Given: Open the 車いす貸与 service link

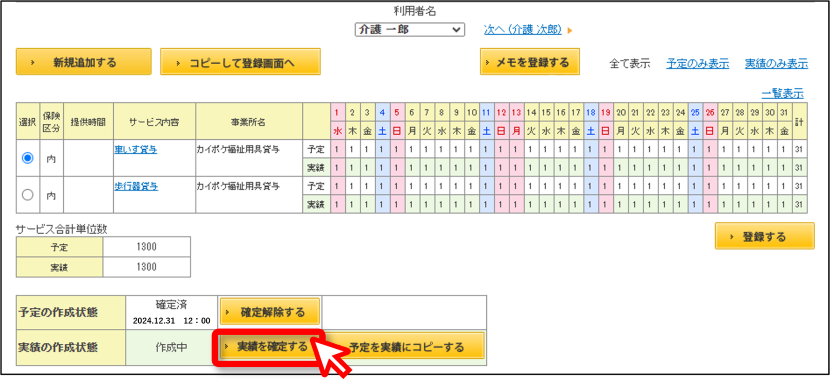Looking at the screenshot, I should point(136,149).
